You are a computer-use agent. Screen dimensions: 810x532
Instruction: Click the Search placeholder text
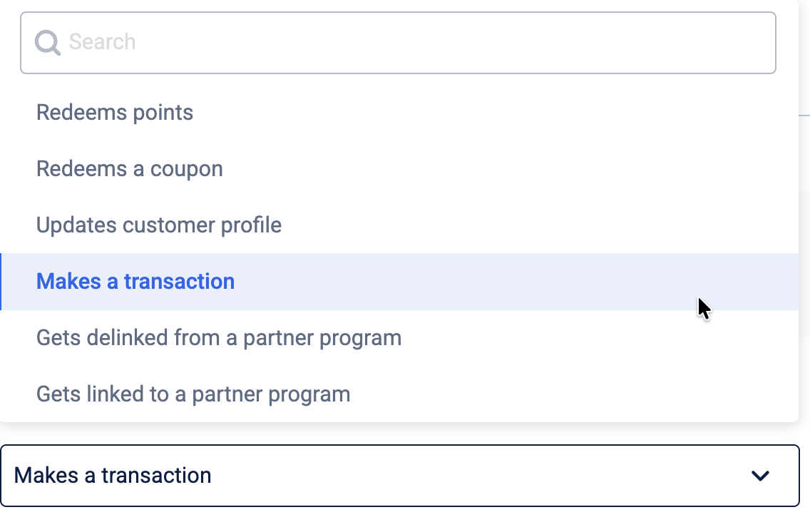(102, 42)
